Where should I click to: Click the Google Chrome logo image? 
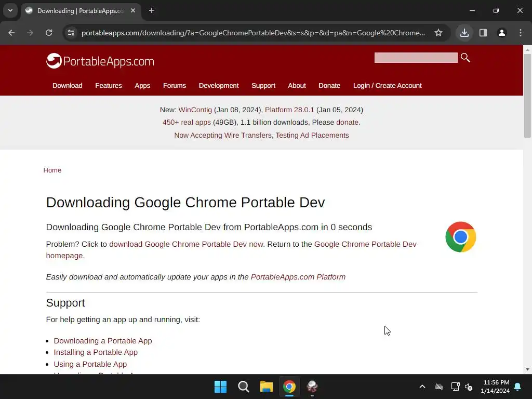tap(460, 237)
